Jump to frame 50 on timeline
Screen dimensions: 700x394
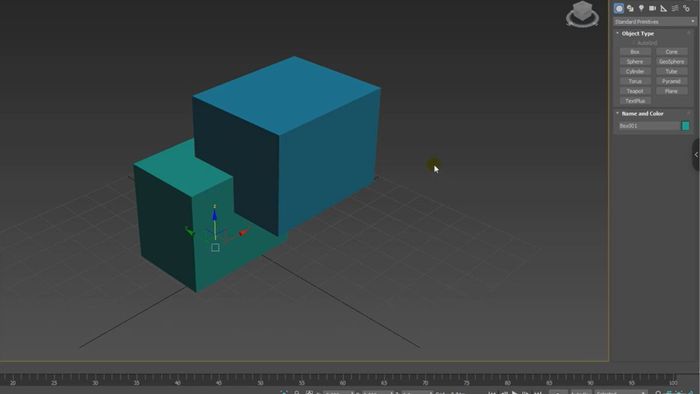click(x=260, y=382)
